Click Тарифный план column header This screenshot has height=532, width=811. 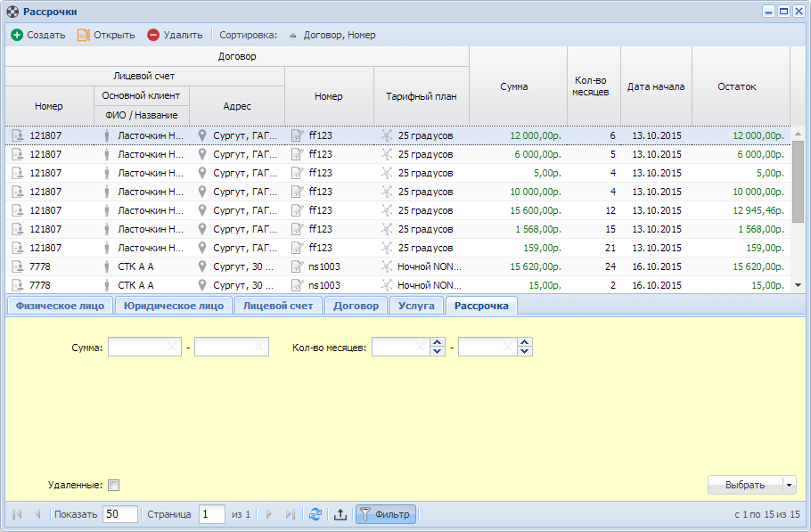[x=421, y=96]
